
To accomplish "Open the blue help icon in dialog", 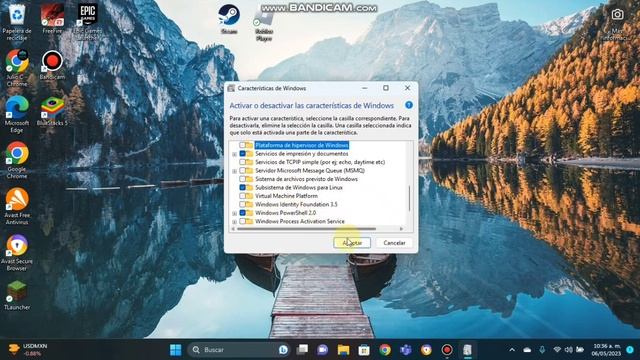I will click(409, 105).
